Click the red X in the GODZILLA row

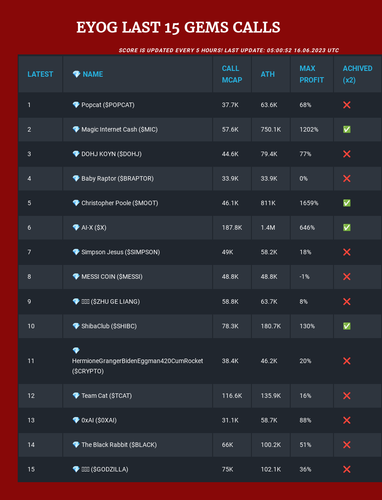(x=347, y=469)
